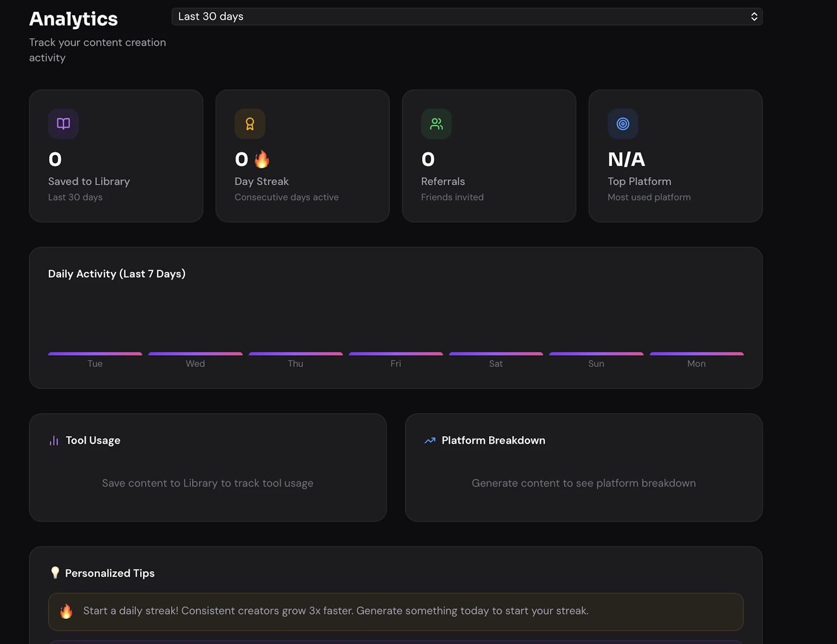Click the 'Start a daily streak!' tip text
The height and width of the screenshot is (644, 837).
(336, 611)
